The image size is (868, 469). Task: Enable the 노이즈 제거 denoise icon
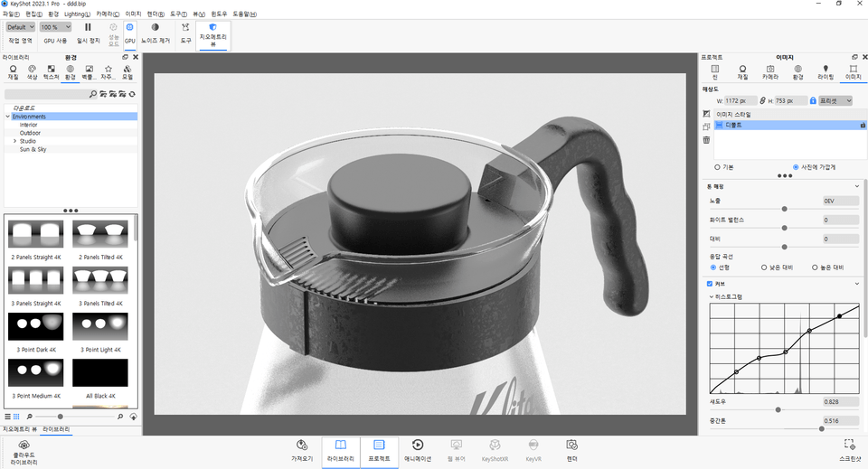(155, 28)
